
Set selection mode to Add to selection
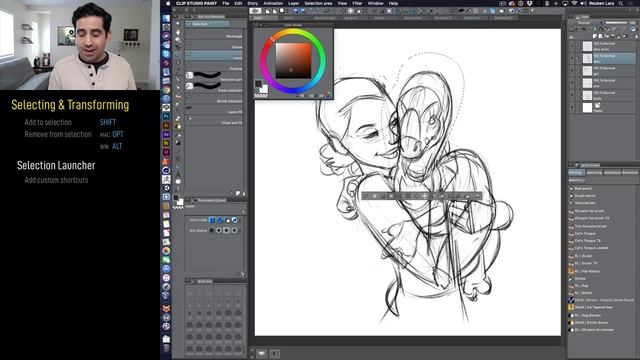click(220, 220)
